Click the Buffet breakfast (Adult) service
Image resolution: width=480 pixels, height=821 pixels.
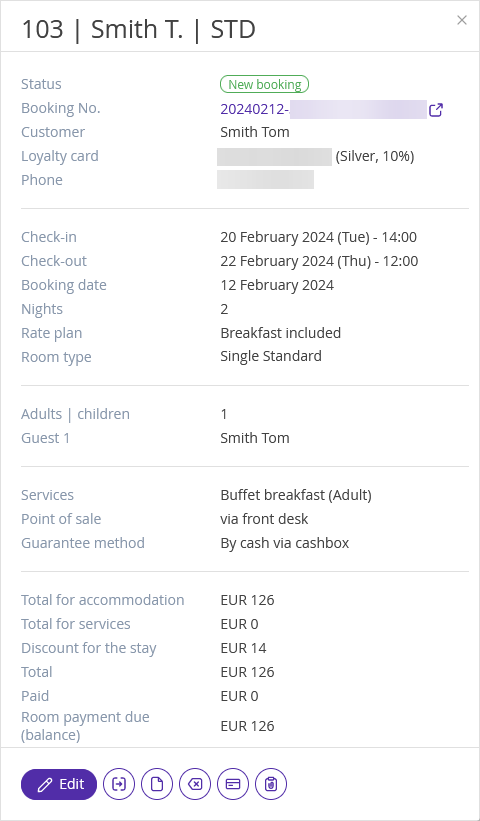pos(296,495)
